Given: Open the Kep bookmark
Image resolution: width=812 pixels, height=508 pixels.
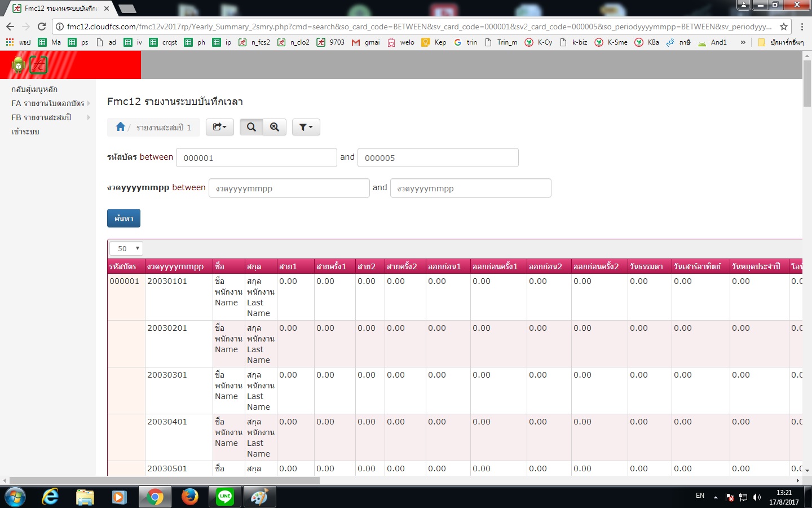Looking at the screenshot, I should (434, 42).
